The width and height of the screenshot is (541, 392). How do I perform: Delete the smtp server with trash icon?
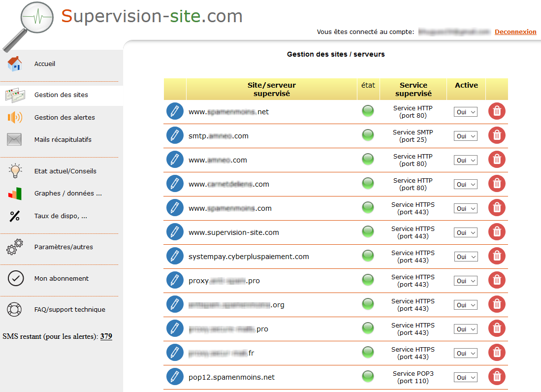click(497, 135)
